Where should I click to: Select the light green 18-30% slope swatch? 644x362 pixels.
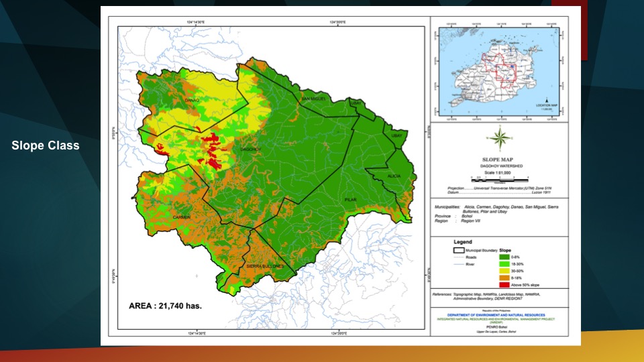pyautogui.click(x=506, y=263)
